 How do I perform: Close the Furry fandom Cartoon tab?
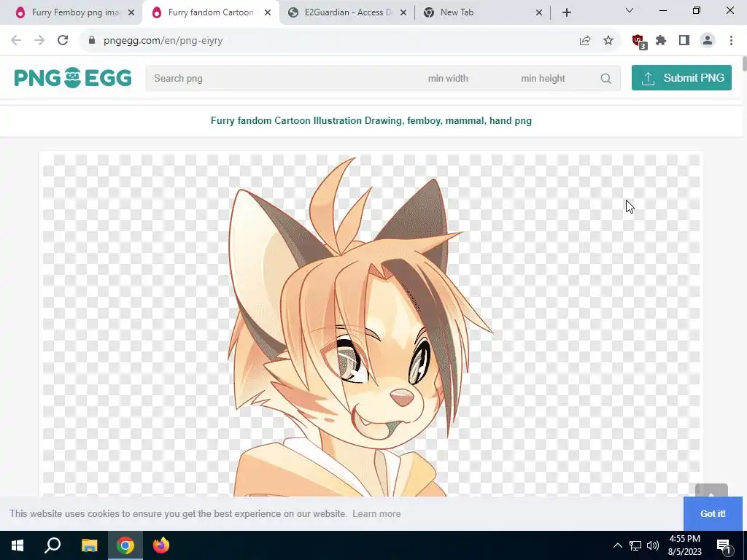tap(268, 13)
